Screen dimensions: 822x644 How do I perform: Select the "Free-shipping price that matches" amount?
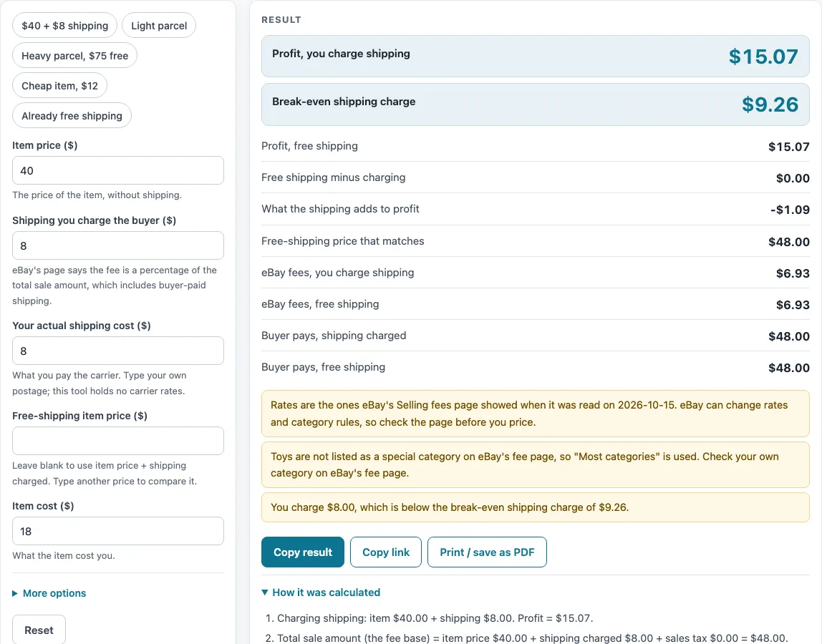pyautogui.click(x=789, y=242)
